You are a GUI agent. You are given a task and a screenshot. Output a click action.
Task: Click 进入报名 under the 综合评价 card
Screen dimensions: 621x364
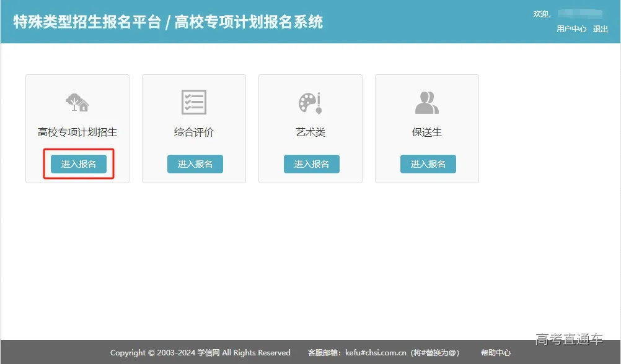point(194,163)
